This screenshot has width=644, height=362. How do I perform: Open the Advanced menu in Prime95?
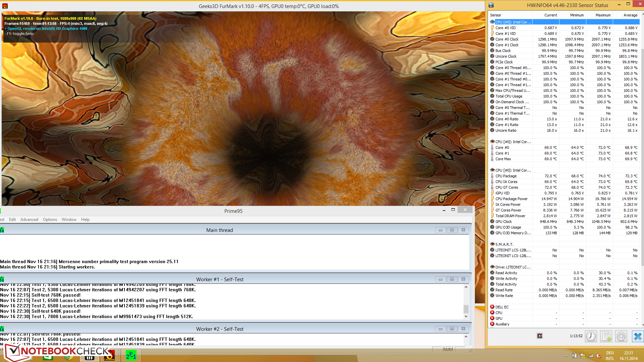pyautogui.click(x=29, y=220)
